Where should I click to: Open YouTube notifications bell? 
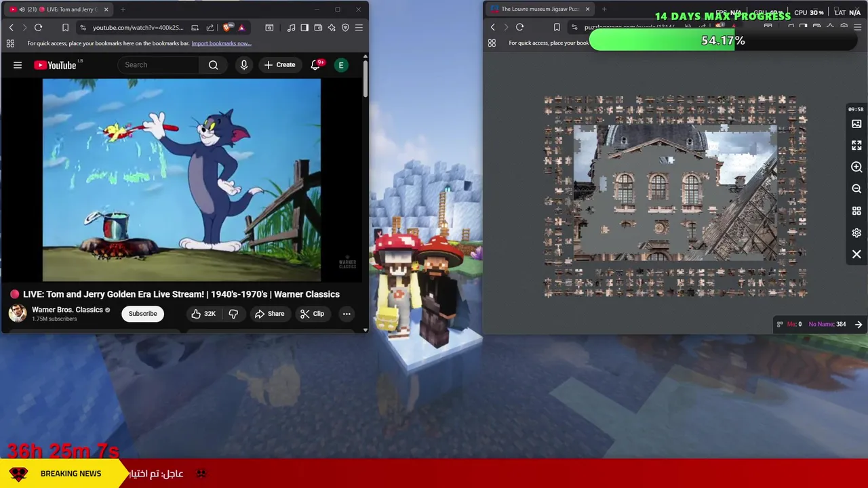point(315,65)
